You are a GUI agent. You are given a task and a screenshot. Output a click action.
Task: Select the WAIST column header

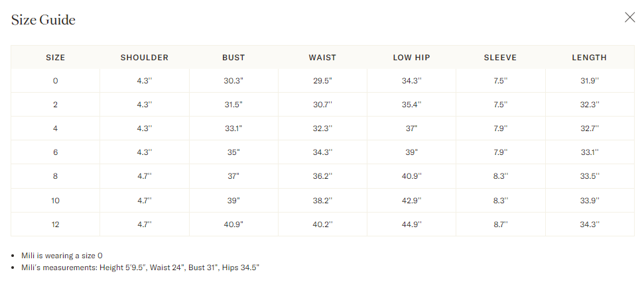click(322, 58)
